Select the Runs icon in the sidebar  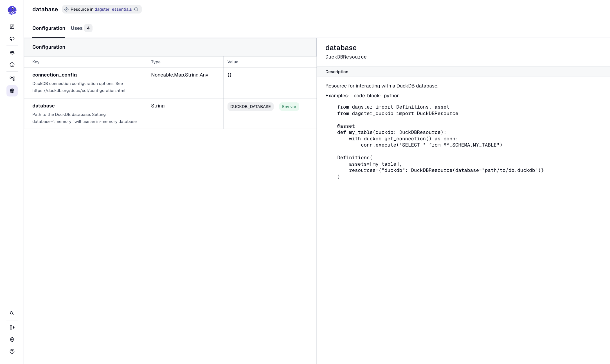(12, 39)
